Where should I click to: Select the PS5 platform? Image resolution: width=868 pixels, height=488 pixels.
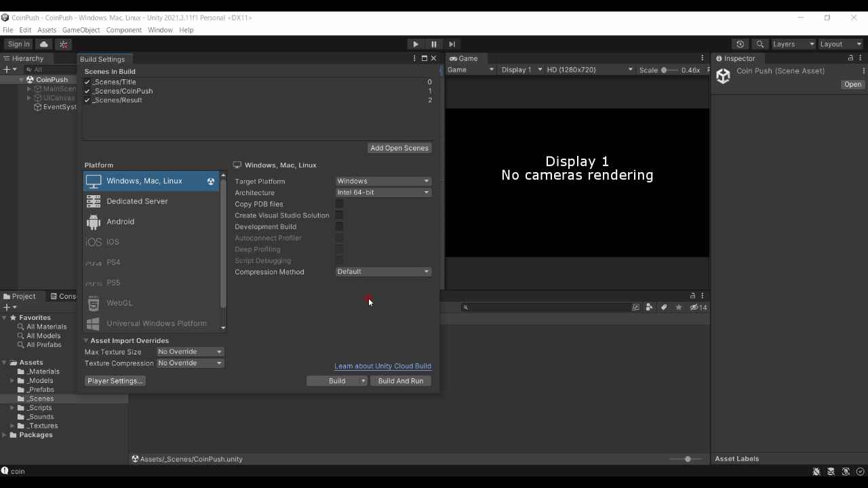click(151, 283)
